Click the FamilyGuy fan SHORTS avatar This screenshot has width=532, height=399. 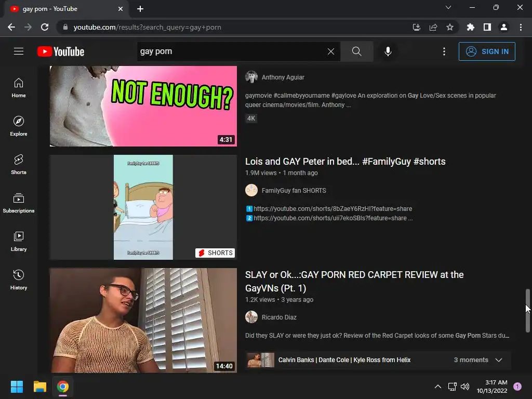point(251,190)
